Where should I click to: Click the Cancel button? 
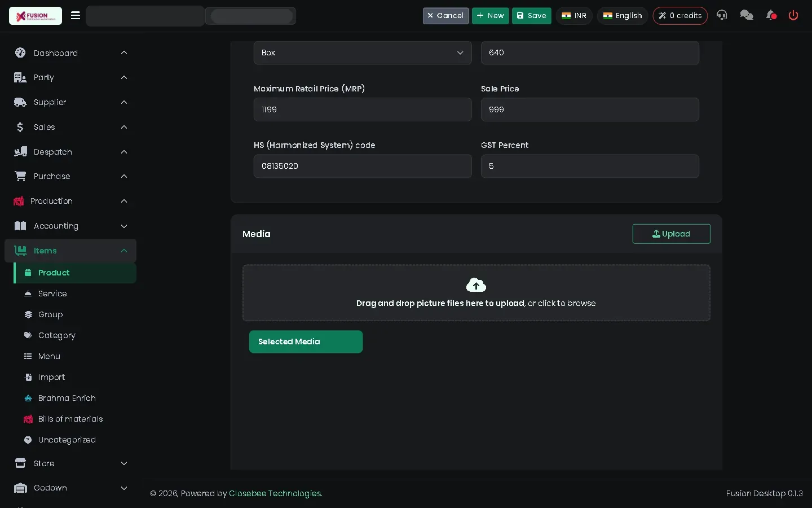(x=445, y=16)
